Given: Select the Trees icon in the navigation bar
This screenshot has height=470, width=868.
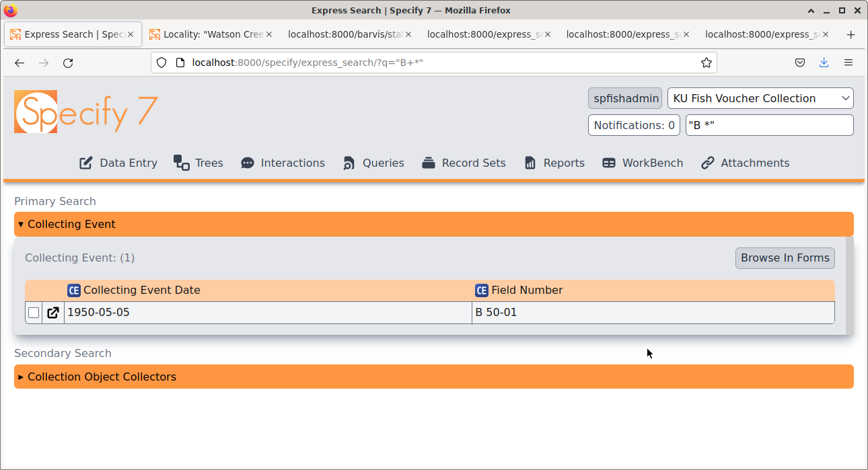Looking at the screenshot, I should (x=198, y=163).
